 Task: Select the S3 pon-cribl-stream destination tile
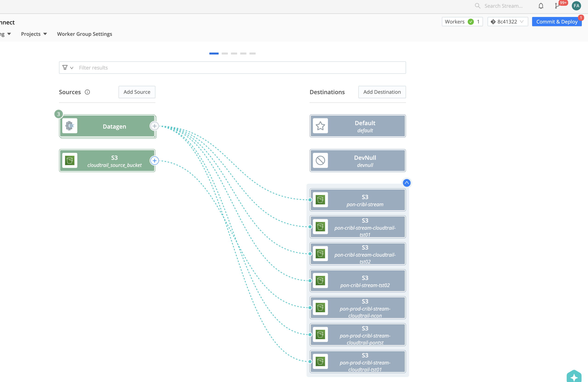pyautogui.click(x=358, y=200)
